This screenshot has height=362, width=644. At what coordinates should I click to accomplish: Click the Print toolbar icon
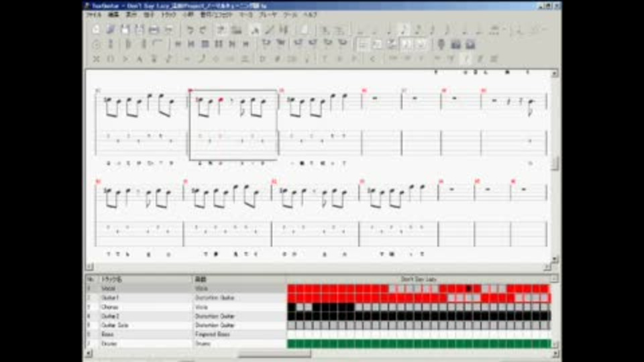154,29
